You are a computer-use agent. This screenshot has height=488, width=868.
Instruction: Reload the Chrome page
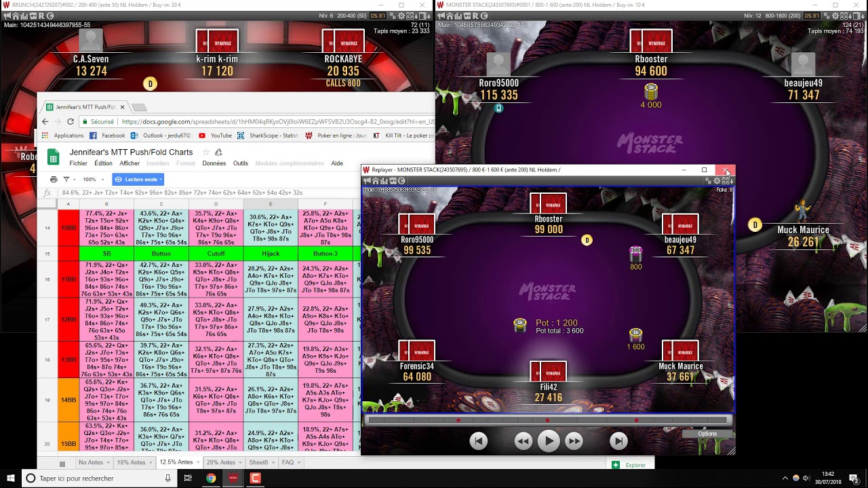[x=70, y=122]
